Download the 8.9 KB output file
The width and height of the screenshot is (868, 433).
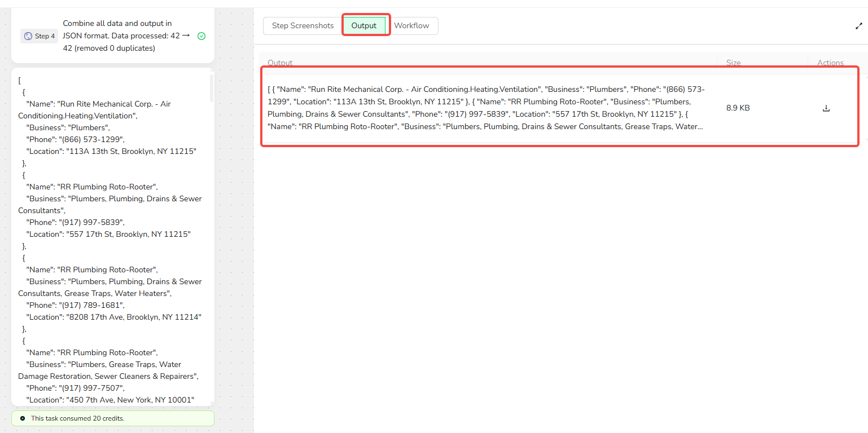(x=826, y=108)
